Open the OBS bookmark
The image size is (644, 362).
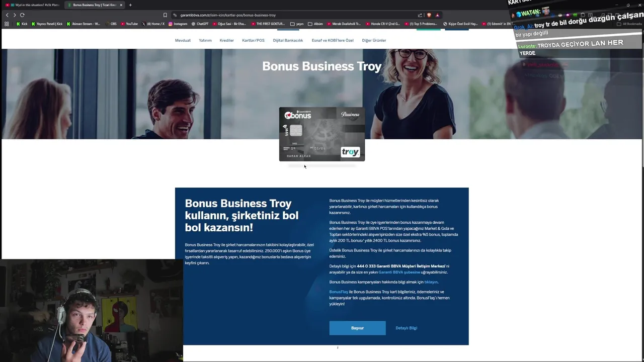click(x=111, y=24)
